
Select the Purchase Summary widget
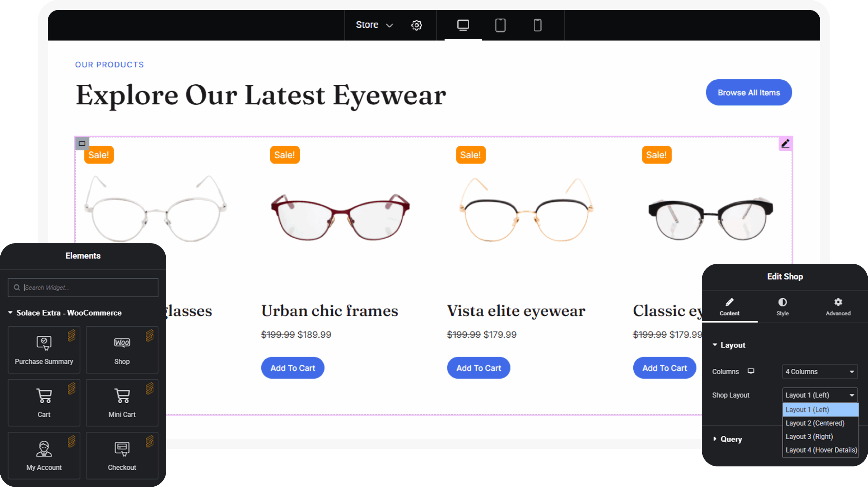click(x=44, y=350)
